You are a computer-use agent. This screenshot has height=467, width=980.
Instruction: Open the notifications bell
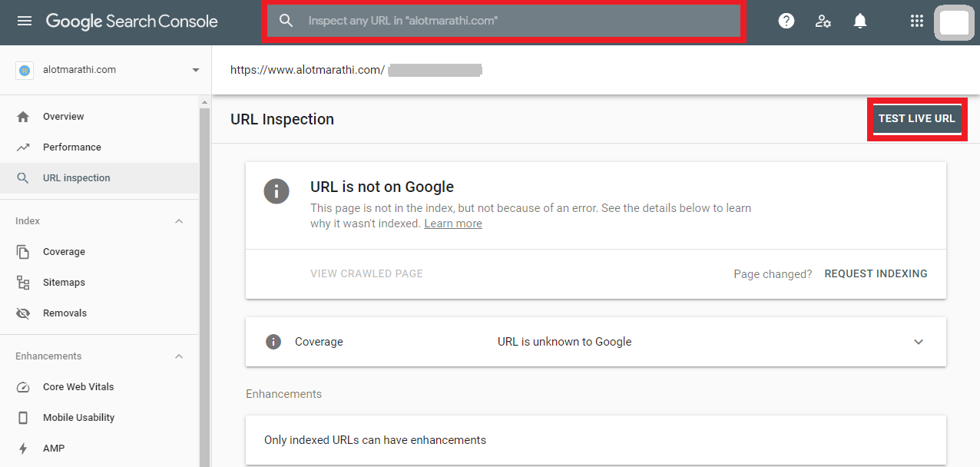(x=860, y=21)
